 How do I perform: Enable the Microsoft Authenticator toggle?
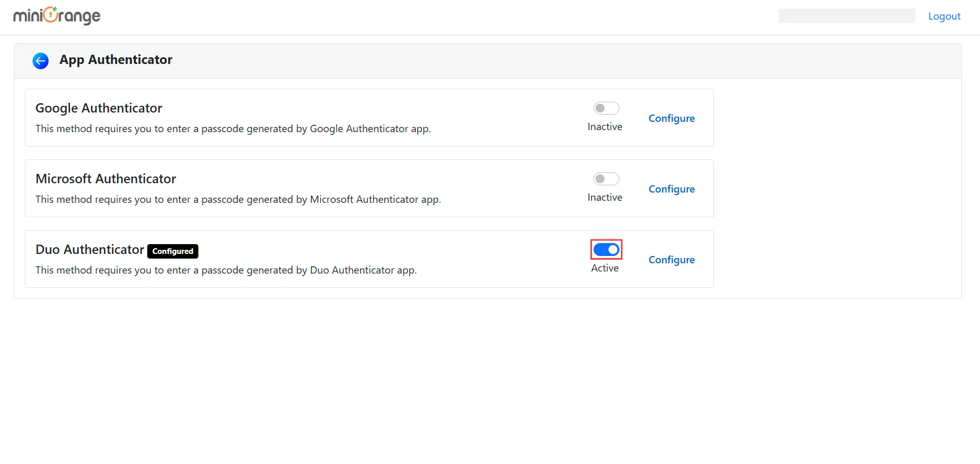click(606, 179)
